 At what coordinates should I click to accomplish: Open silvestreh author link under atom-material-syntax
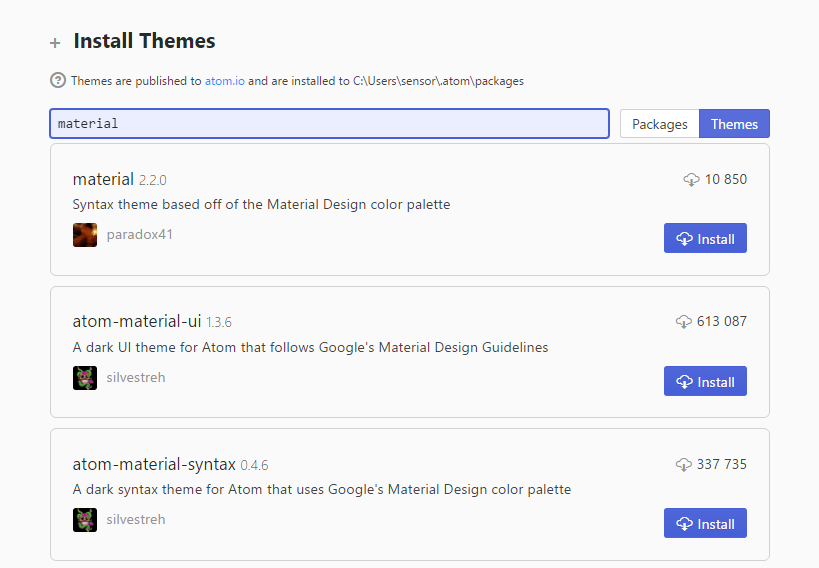click(136, 519)
